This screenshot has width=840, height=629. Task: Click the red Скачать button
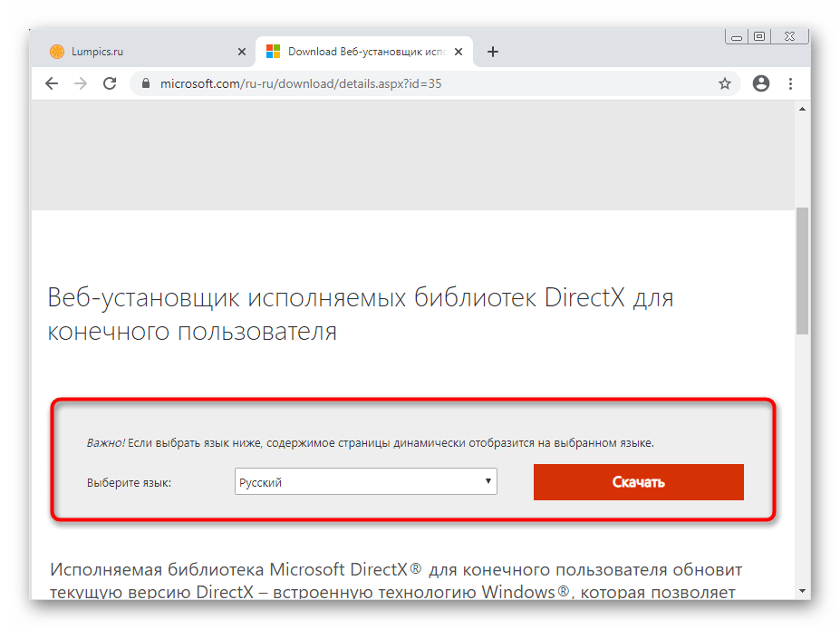click(x=639, y=482)
